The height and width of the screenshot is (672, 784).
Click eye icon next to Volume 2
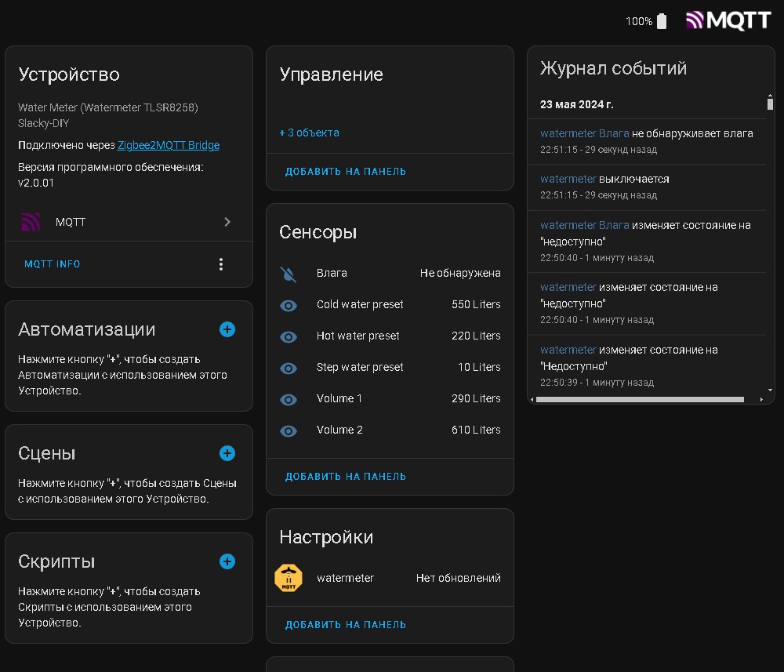(289, 430)
